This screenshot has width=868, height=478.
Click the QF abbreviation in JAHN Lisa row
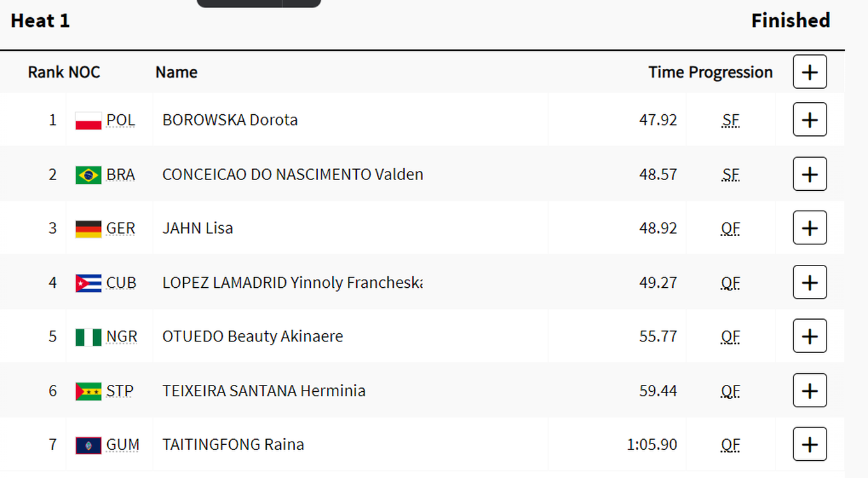[x=731, y=228]
